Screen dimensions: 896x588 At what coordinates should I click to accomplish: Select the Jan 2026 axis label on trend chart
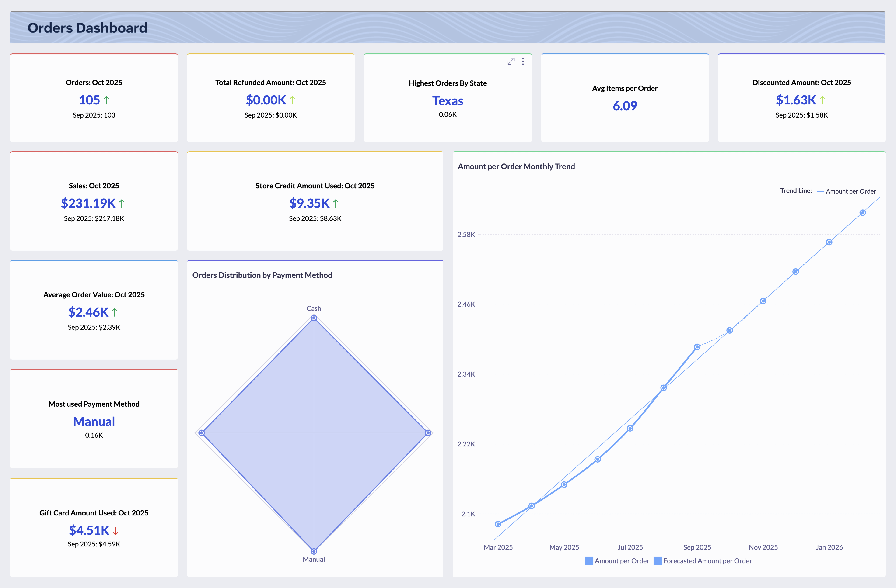pyautogui.click(x=829, y=547)
